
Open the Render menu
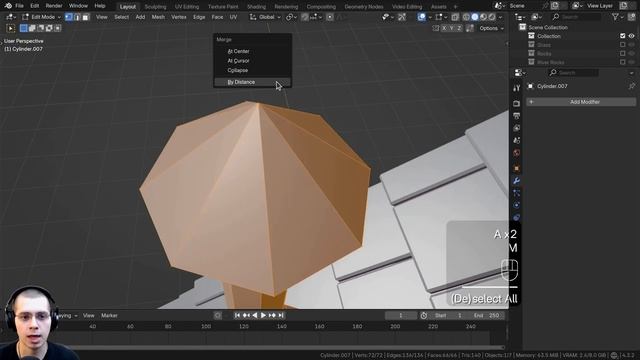[54, 6]
